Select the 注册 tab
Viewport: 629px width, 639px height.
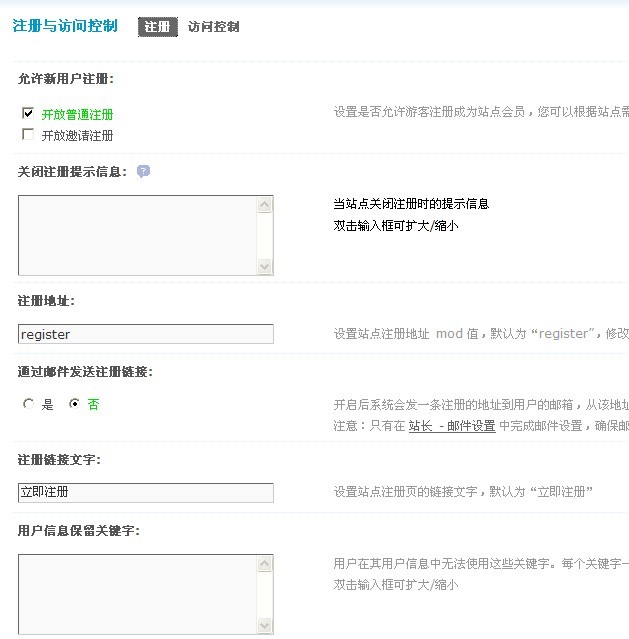(x=157, y=27)
